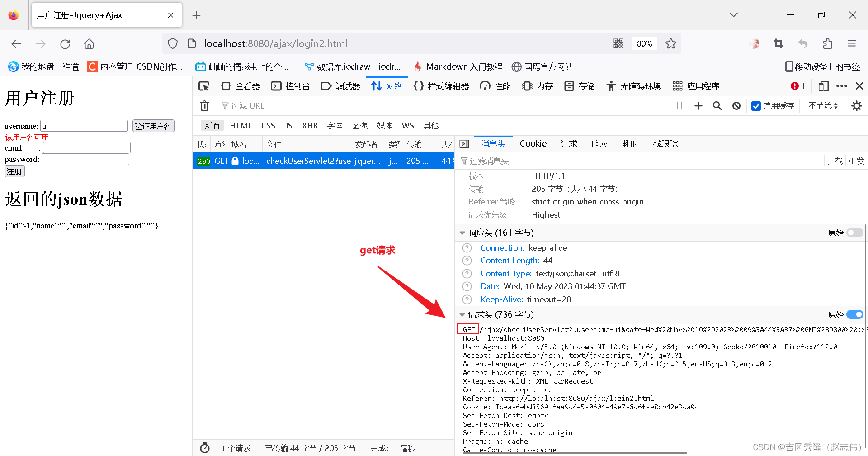Screen dimensions: 868x456
Task: Show 所有 request types
Action: click(x=212, y=126)
